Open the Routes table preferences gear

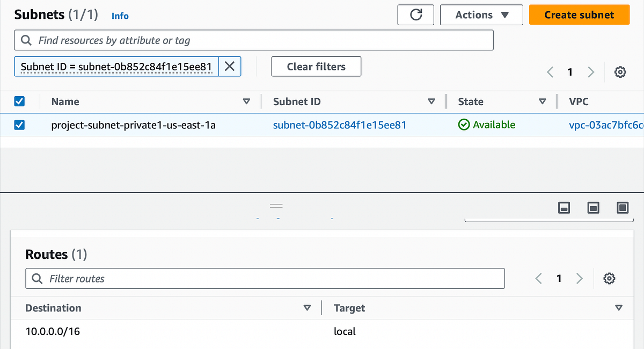609,278
